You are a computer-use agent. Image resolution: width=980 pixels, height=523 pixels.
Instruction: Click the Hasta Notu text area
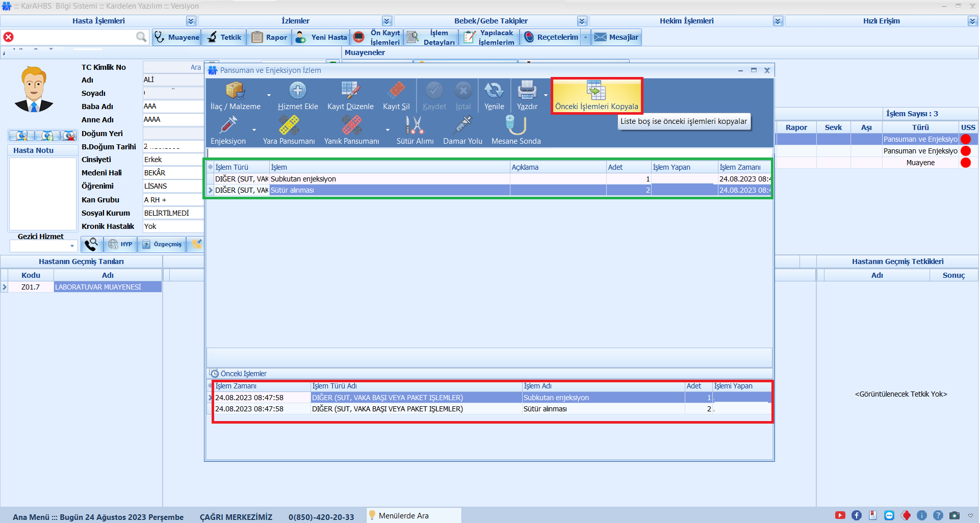43,194
